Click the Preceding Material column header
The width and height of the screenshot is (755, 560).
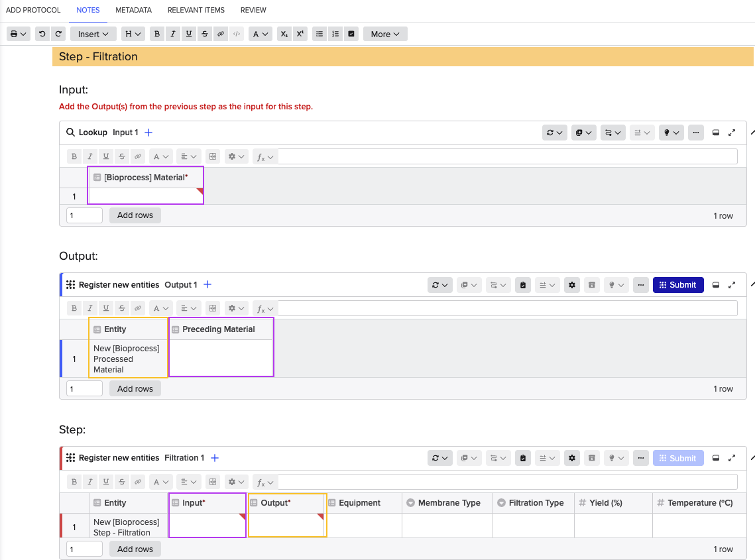point(221,329)
